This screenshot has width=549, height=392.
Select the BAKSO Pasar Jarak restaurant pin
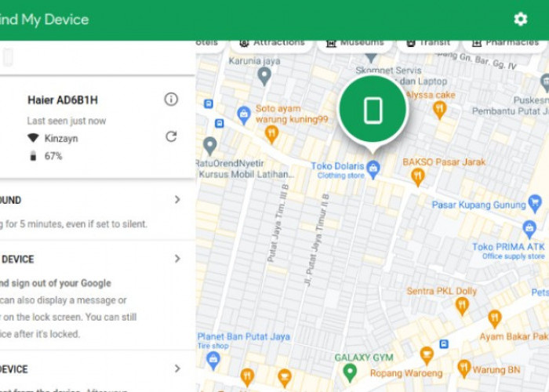tap(418, 176)
